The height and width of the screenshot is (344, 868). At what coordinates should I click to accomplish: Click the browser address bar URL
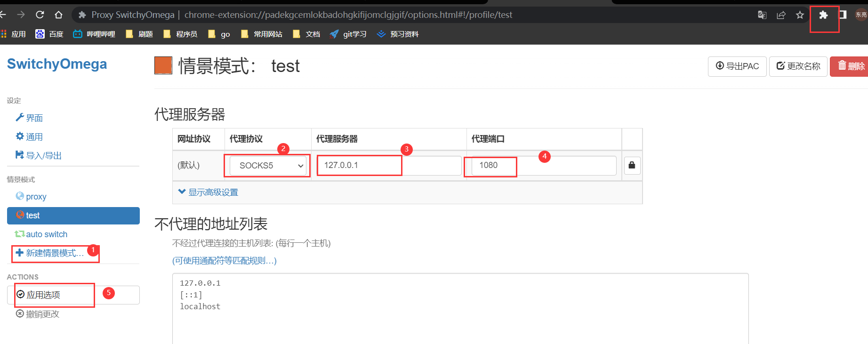(348, 15)
